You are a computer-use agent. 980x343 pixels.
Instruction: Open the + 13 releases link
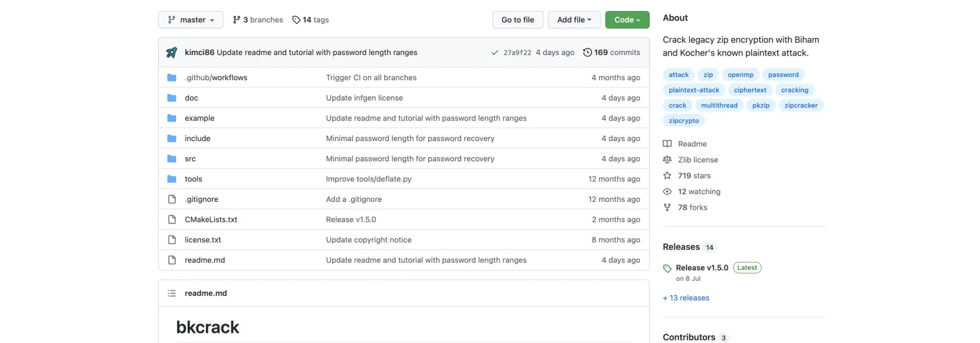(x=686, y=298)
